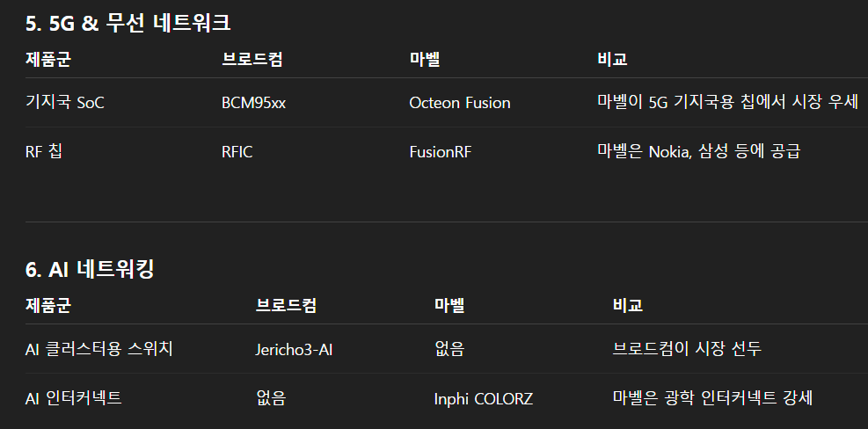The image size is (868, 429).
Task: Click the "AI 클러스터용 스위치" cell
Action: pyautogui.click(x=99, y=349)
